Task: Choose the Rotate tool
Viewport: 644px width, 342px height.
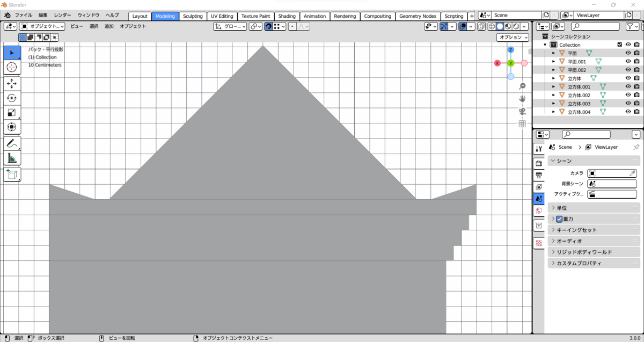Action: pyautogui.click(x=12, y=98)
